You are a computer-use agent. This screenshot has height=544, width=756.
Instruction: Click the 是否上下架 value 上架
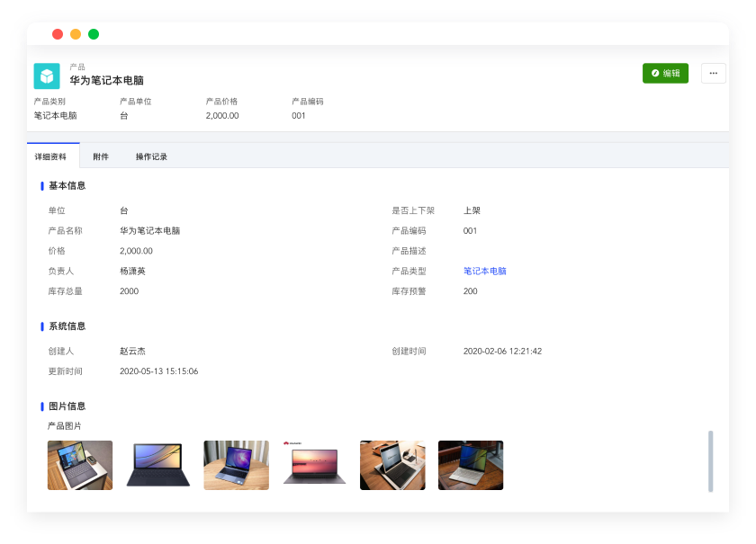(472, 210)
